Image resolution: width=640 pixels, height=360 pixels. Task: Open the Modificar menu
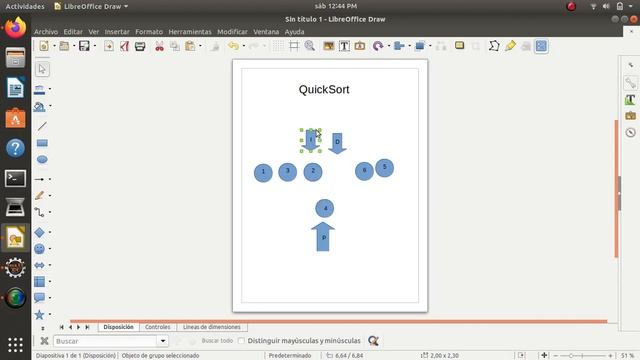[x=232, y=32]
